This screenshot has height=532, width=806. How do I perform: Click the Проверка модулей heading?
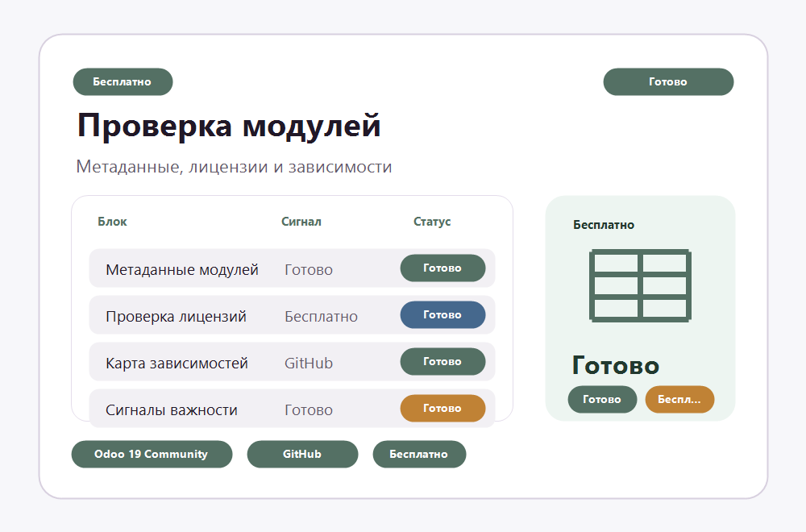tap(229, 126)
